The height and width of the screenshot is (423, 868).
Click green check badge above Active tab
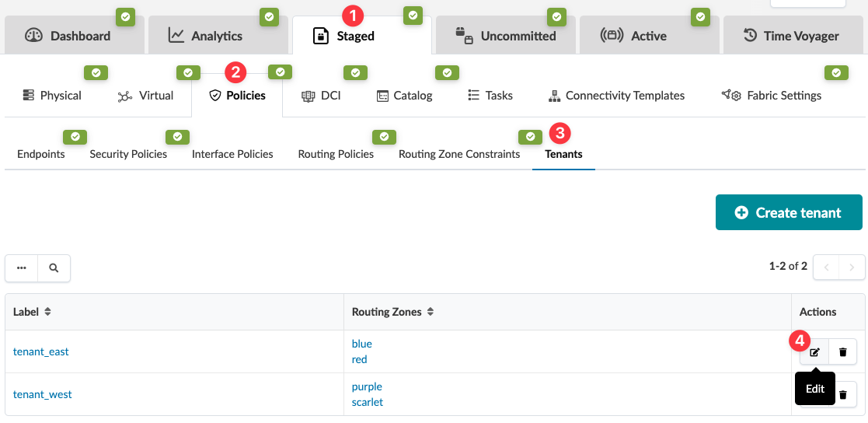pos(701,16)
